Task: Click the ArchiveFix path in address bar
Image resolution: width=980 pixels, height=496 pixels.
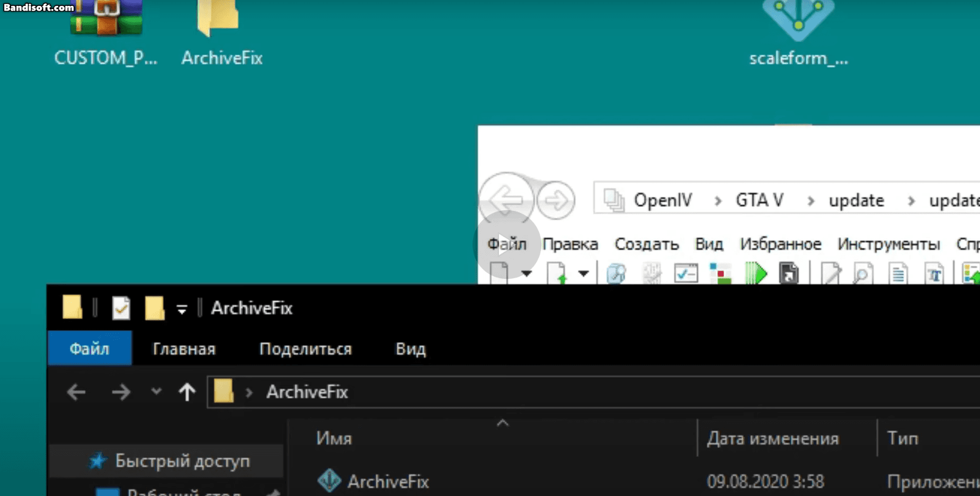Action: pyautogui.click(x=307, y=392)
